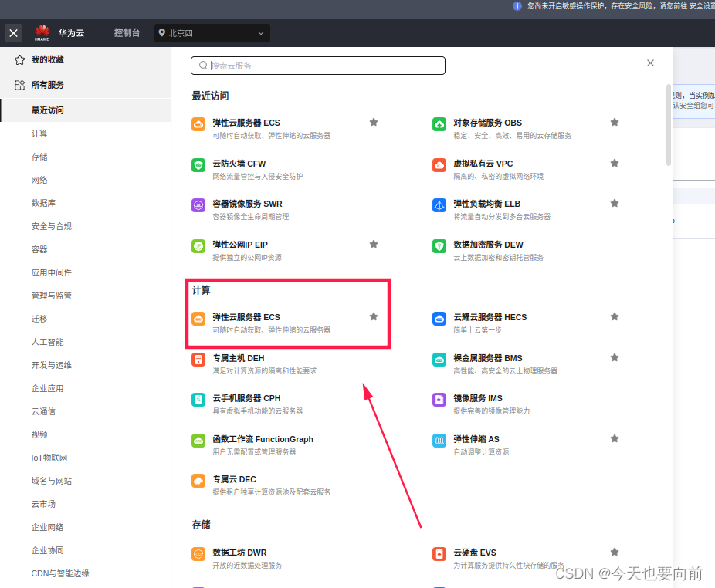This screenshot has width=715, height=588.
Task: Click the DEW data encryption icon
Action: 439,246
